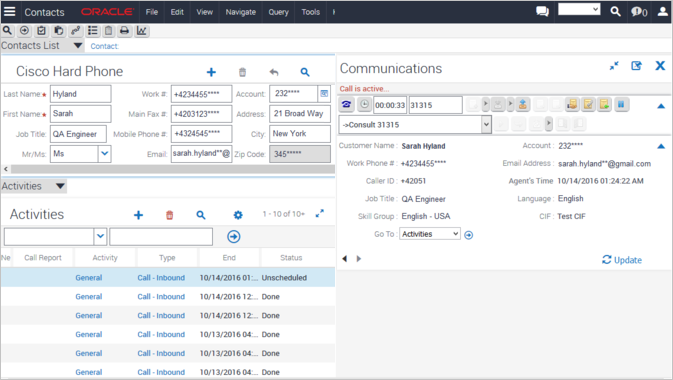Viewport: 673px width, 380px height.
Task: Click the blue pause button in Communications toolbar
Action: pyautogui.click(x=621, y=104)
